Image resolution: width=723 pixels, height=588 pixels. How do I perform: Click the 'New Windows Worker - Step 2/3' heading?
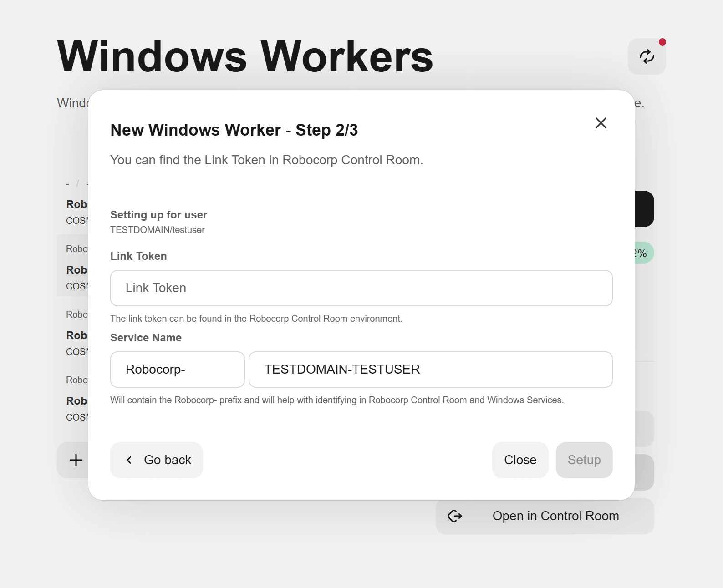[234, 130]
